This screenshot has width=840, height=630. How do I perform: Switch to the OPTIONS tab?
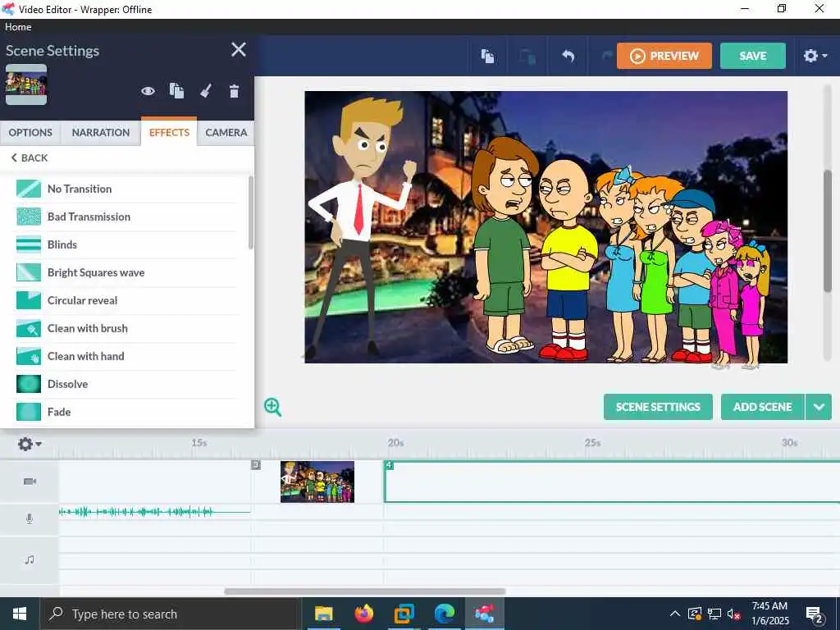pos(30,132)
